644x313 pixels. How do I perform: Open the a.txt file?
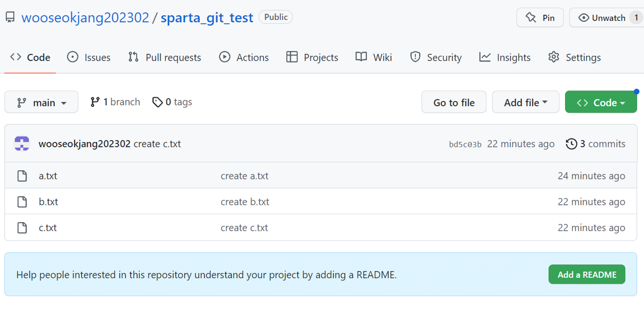[48, 176]
